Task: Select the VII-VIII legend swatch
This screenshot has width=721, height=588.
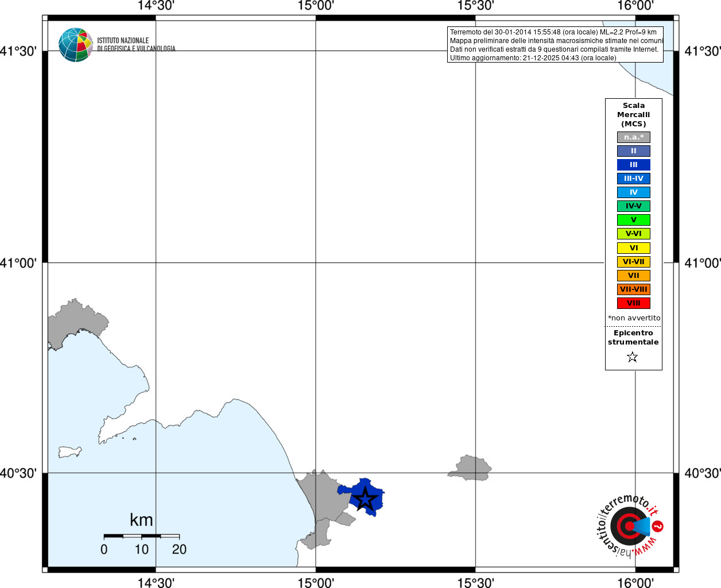Action: 634,289
